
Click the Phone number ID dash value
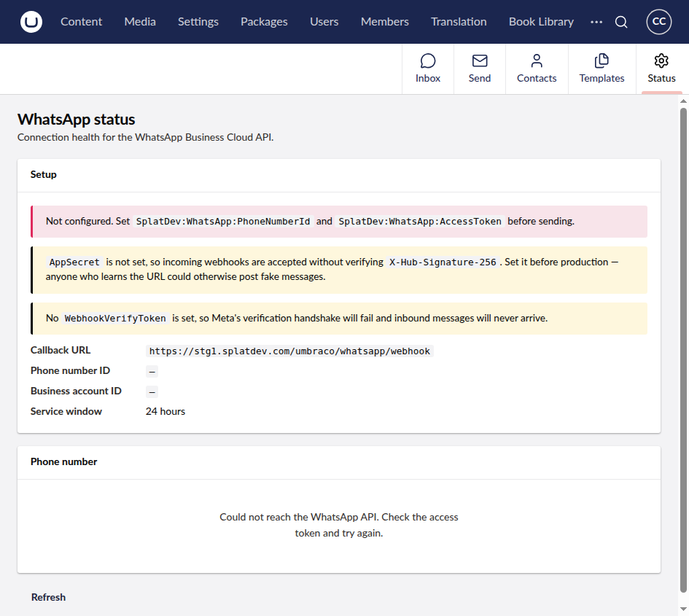tap(152, 371)
